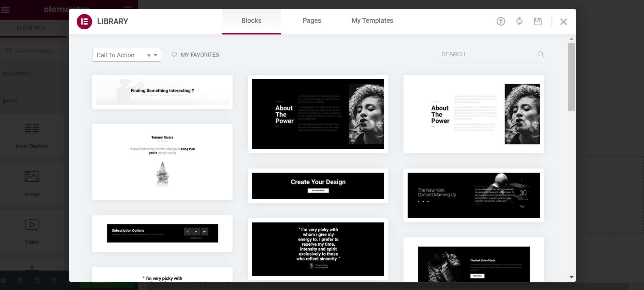The image size is (644, 290).
Task: Pick the Tommy Rivers quote block
Action: pos(162,162)
